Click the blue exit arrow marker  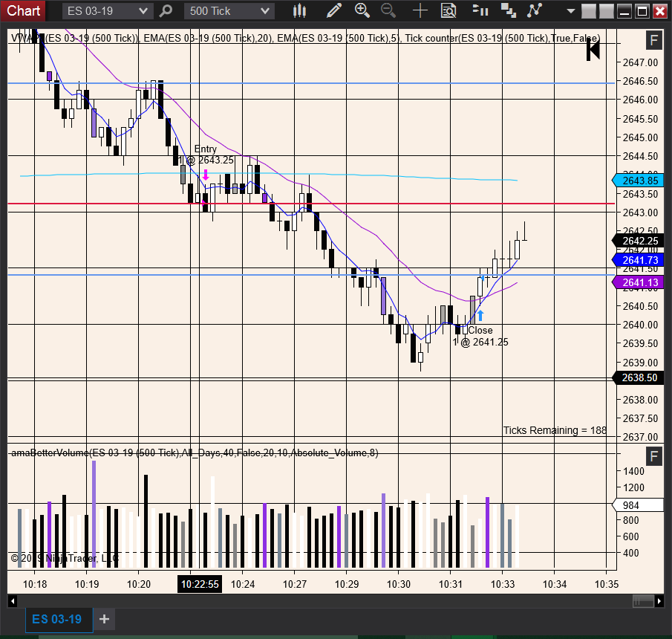(x=480, y=315)
